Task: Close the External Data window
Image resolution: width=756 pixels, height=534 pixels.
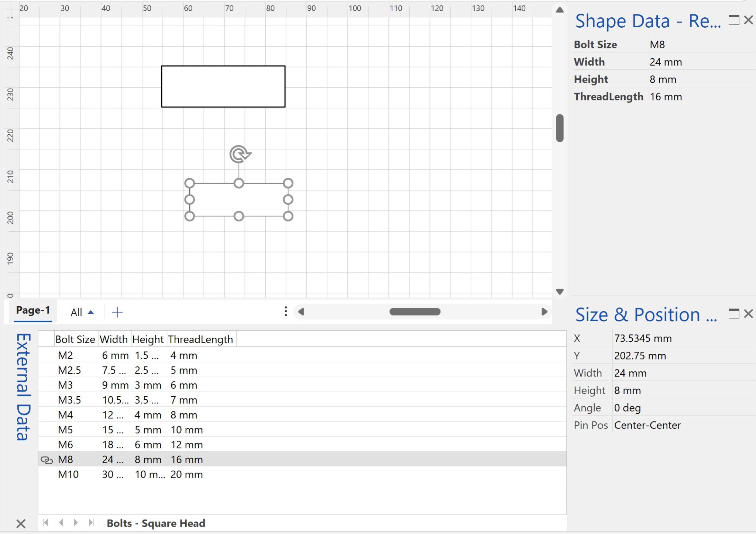Action: pos(21,523)
